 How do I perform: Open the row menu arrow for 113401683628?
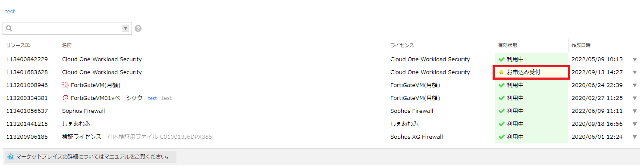pyautogui.click(x=635, y=72)
